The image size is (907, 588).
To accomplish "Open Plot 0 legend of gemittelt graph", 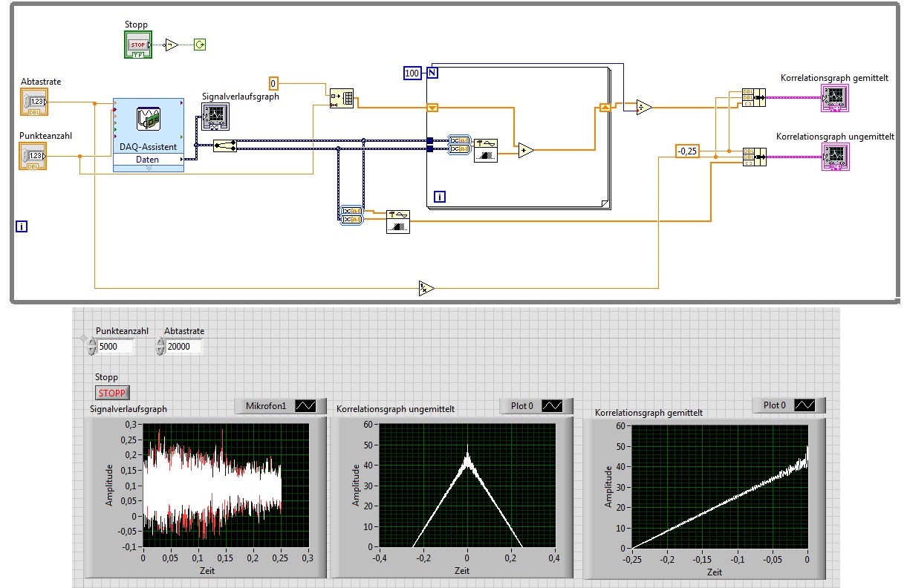I will 804,405.
